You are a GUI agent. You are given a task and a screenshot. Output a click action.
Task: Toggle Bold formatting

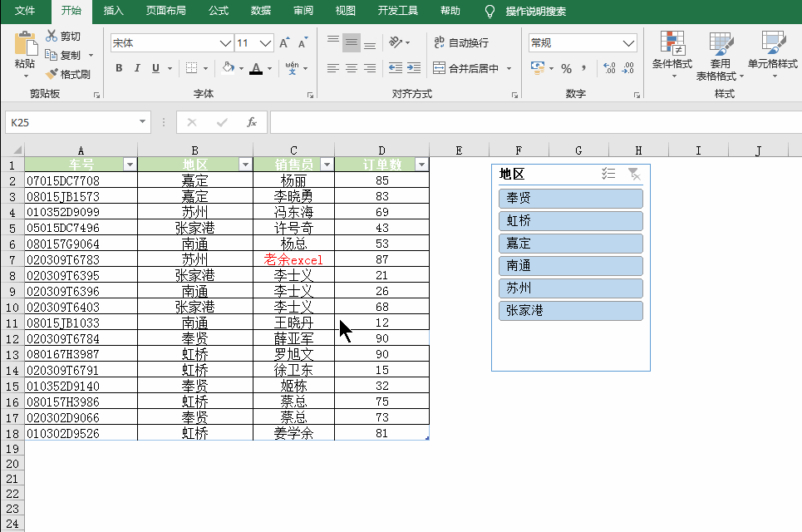pyautogui.click(x=119, y=68)
